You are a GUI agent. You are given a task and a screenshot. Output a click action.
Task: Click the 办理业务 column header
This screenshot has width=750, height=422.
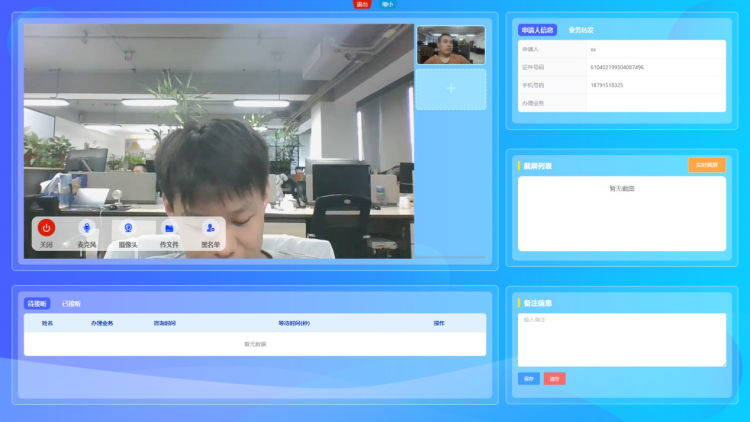102,323
